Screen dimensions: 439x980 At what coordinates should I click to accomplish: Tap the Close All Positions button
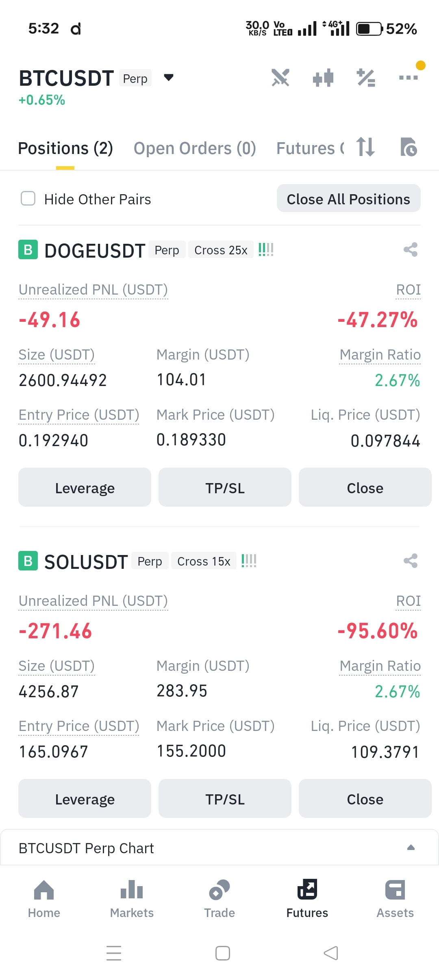349,199
